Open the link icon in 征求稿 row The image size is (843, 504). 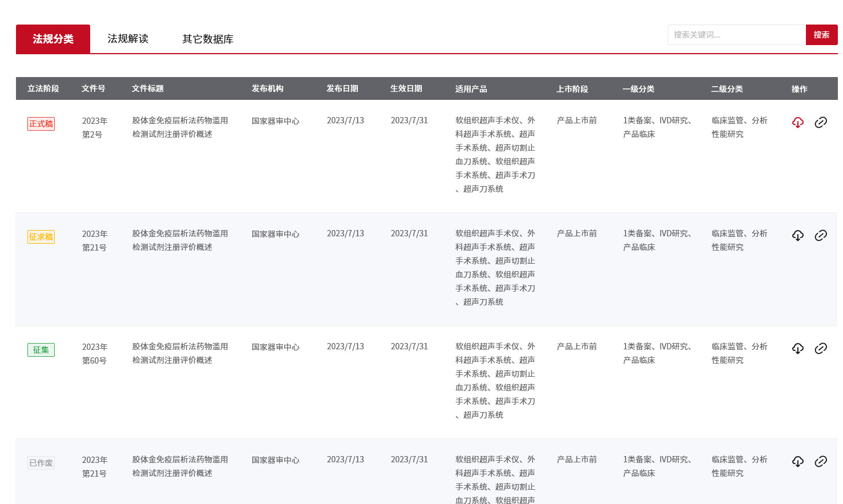820,235
